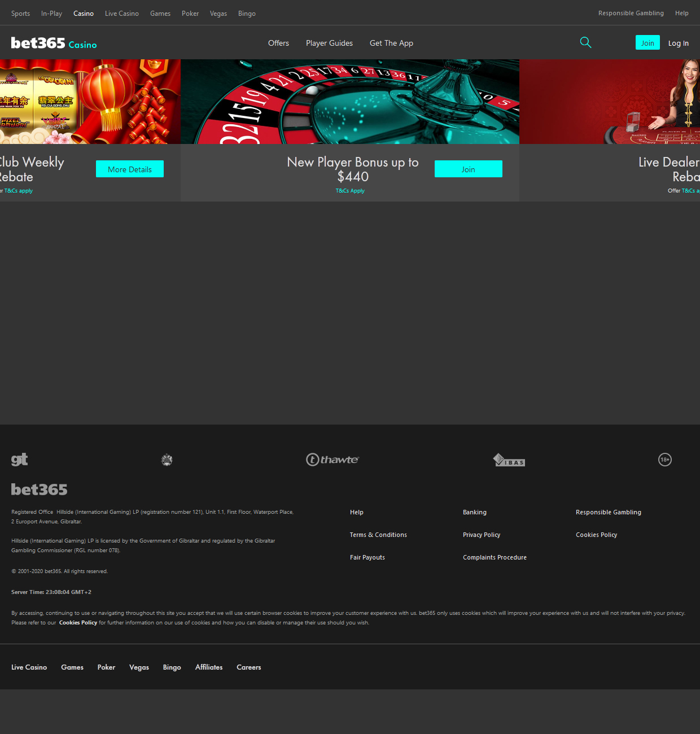Open T&Cs Apply link under bonus
Image resolution: width=700 pixels, height=734 pixels.
(x=350, y=191)
